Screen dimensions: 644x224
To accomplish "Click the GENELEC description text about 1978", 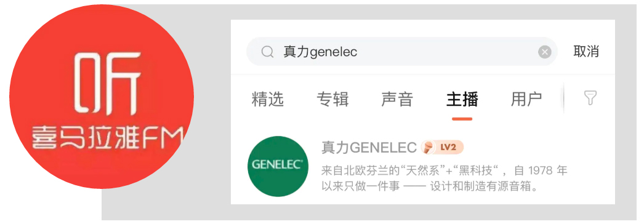I will (x=445, y=178).
